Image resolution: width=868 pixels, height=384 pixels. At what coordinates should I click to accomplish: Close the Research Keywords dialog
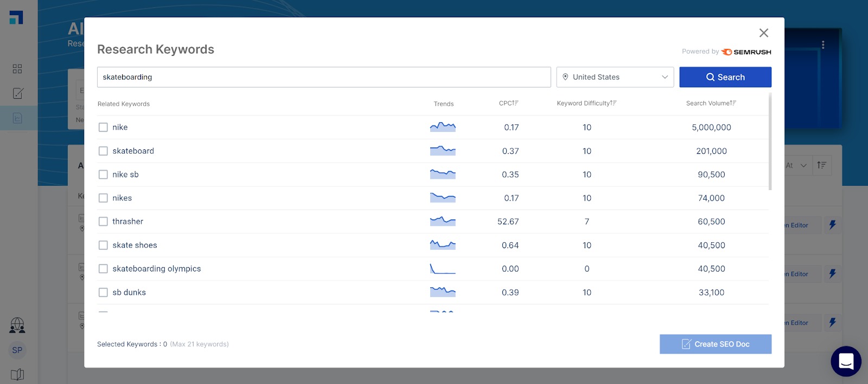[763, 33]
